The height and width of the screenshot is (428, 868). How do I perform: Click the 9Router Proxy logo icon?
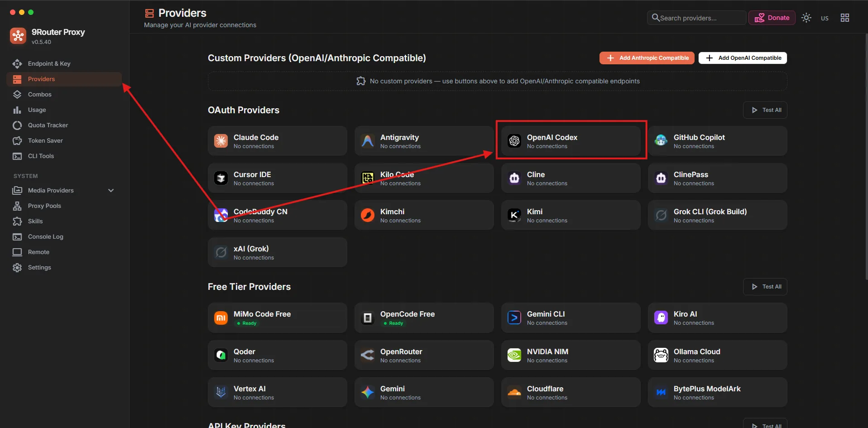point(18,36)
